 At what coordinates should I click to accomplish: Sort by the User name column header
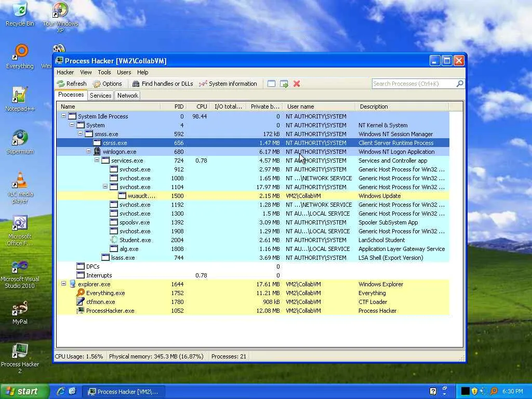(319, 107)
